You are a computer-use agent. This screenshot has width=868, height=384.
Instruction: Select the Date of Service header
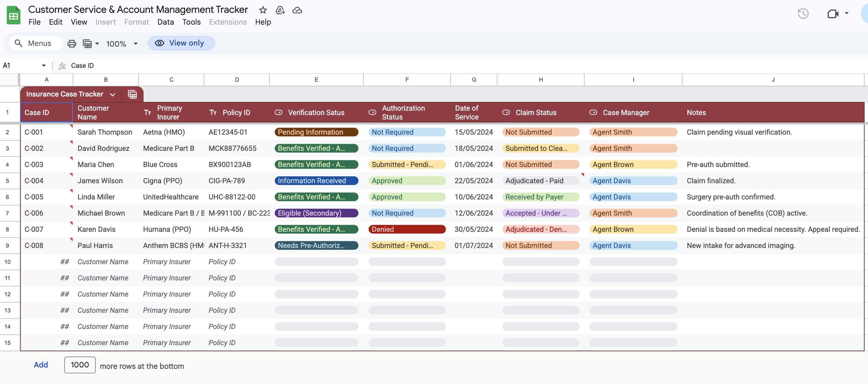pyautogui.click(x=474, y=113)
